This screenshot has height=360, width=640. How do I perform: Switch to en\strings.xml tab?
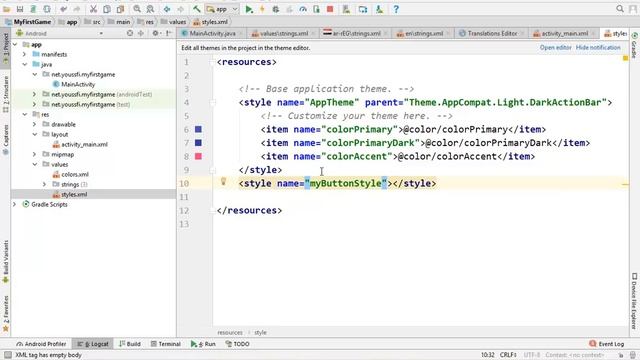tap(424, 33)
